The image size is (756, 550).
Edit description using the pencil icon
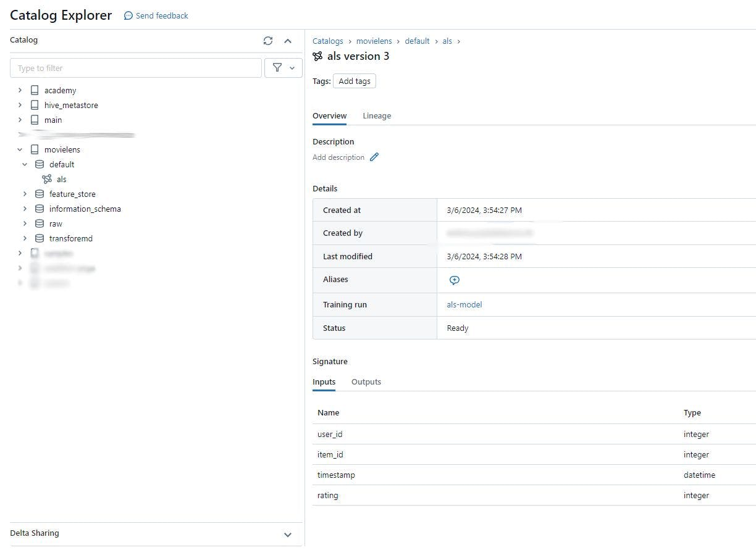pyautogui.click(x=374, y=157)
